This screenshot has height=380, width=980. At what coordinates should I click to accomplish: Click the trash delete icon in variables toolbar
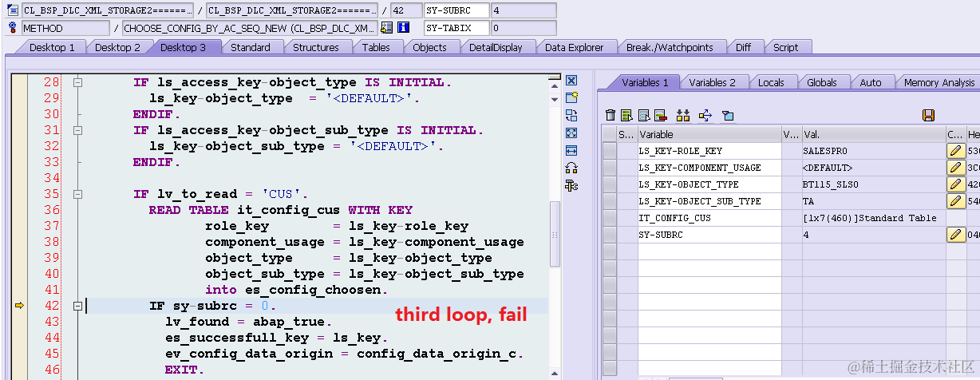click(611, 116)
